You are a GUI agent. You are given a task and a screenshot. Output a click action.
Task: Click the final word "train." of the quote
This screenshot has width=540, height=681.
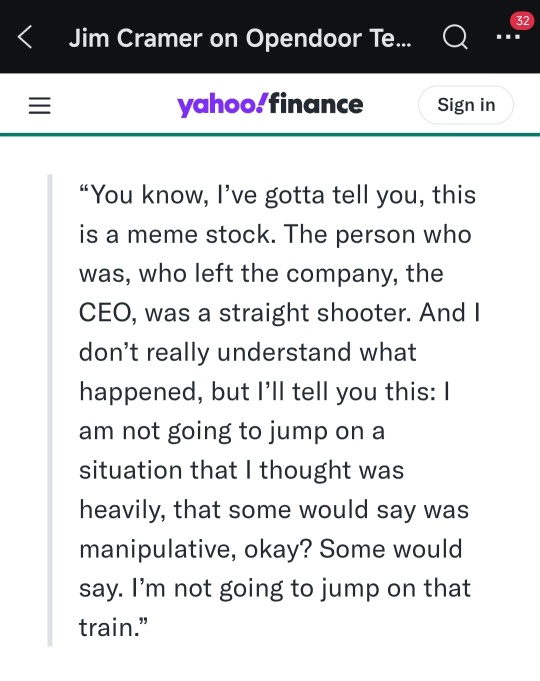[113, 628]
